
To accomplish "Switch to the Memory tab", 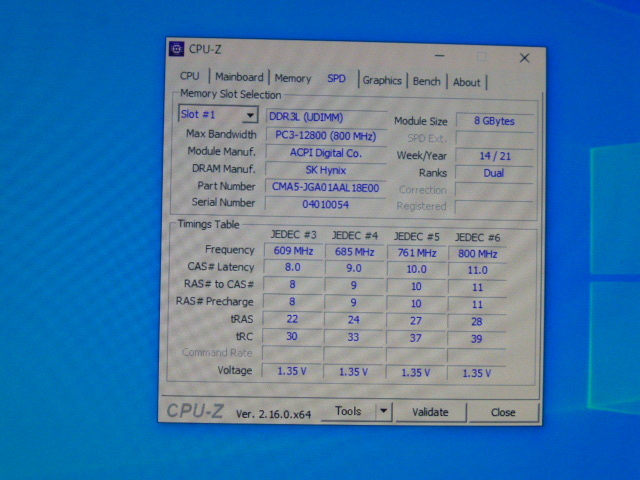I will coord(293,78).
